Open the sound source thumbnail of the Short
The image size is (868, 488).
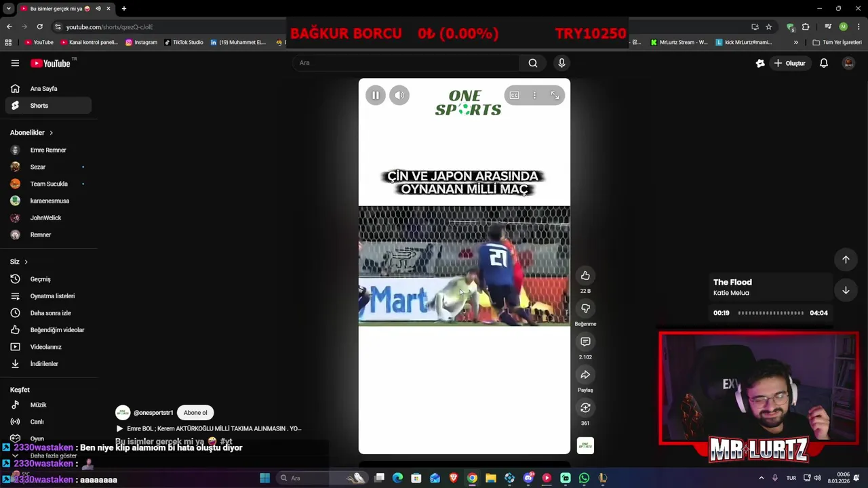tap(585, 445)
